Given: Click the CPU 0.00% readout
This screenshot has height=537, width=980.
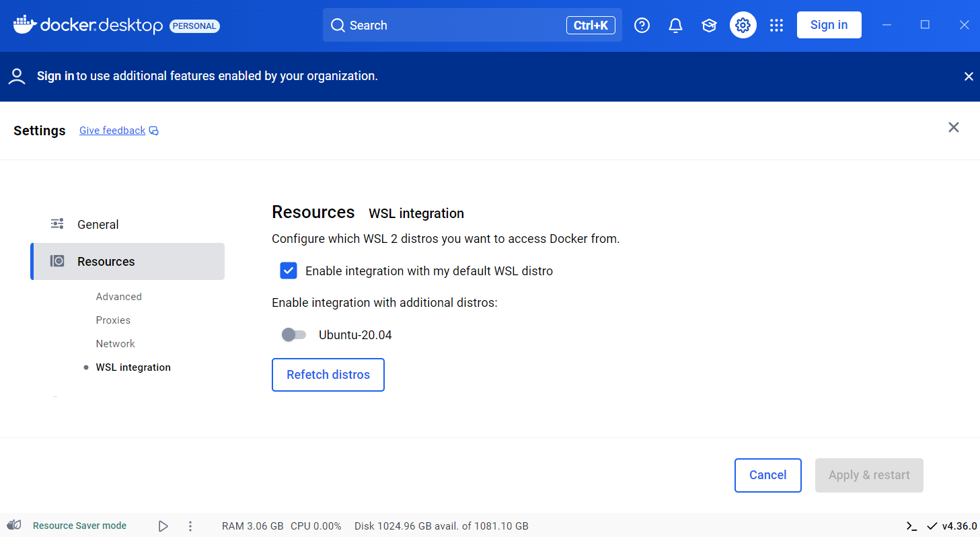Looking at the screenshot, I should (x=316, y=526).
